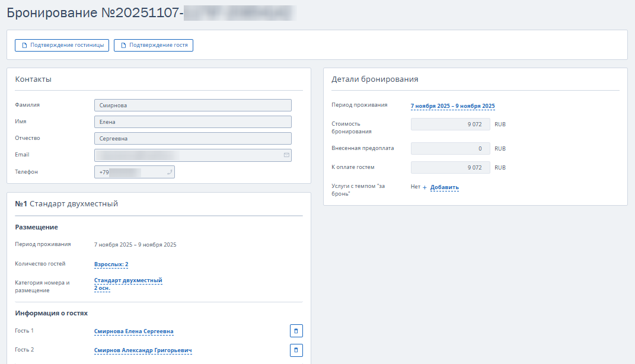
Task: Click the Внесенная предоплата amount field
Action: pyautogui.click(x=451, y=149)
